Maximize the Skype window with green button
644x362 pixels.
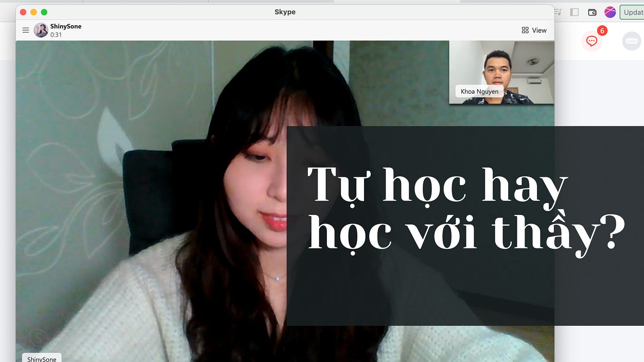[x=44, y=12]
